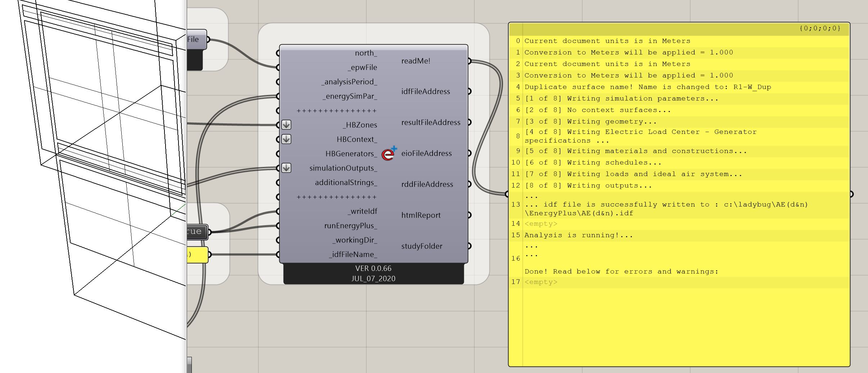The image size is (868, 373).
Task: Click the readMe! output
Action: click(416, 61)
